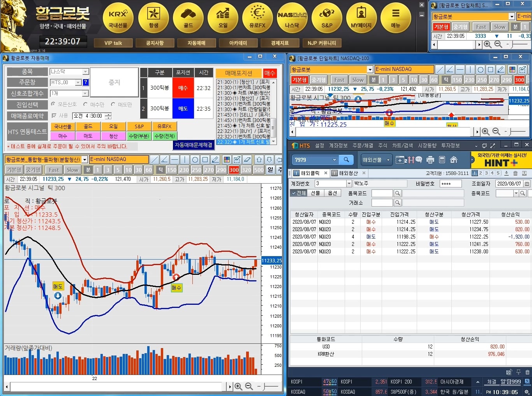Select angle line tool in main chart toolbar
The height and width of the screenshot is (396, 532).
(164, 159)
